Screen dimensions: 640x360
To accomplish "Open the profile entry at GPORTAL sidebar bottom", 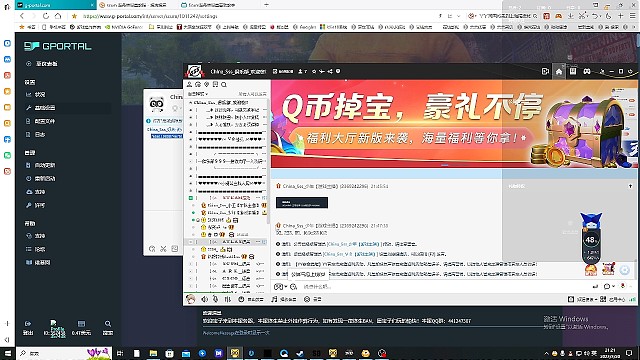I will click(54, 328).
